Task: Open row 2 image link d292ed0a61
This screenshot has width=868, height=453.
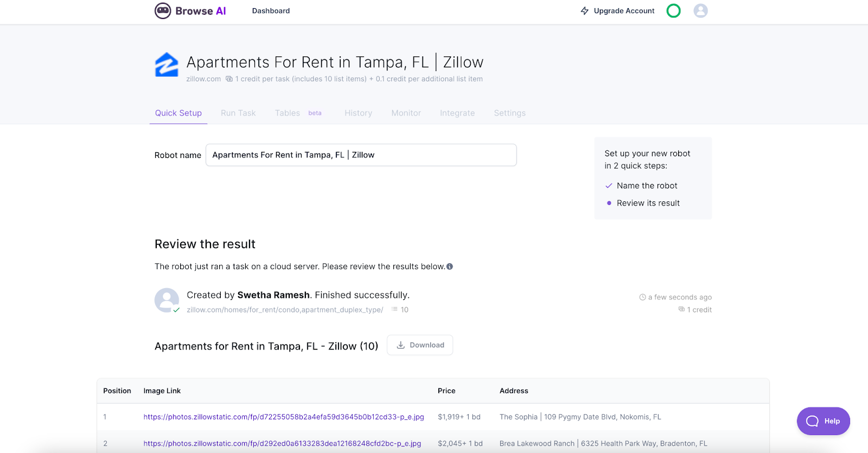Action: coord(282,444)
